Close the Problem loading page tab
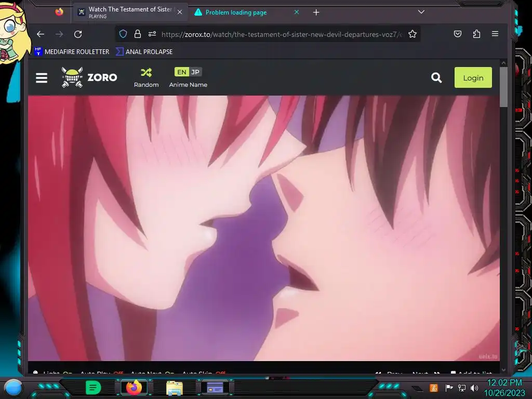532x399 pixels. click(297, 12)
